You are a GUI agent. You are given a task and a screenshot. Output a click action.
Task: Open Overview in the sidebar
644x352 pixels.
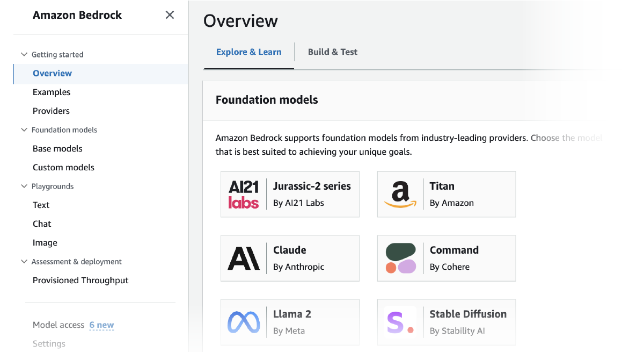[52, 74]
